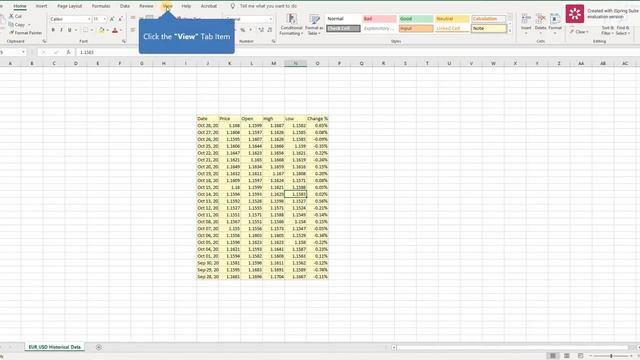The height and width of the screenshot is (360, 640).
Task: Open the Help ribbon tab
Action: tap(186, 6)
